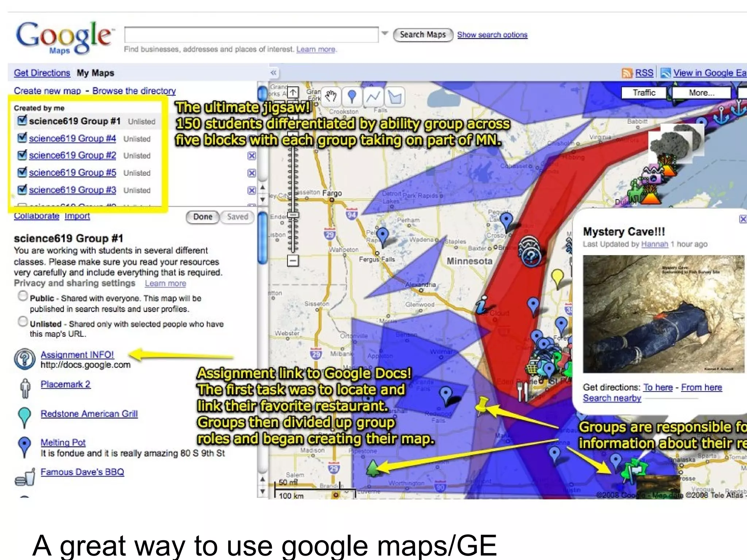Toggle the Traffic map button
This screenshot has width=747, height=560.
coord(644,93)
